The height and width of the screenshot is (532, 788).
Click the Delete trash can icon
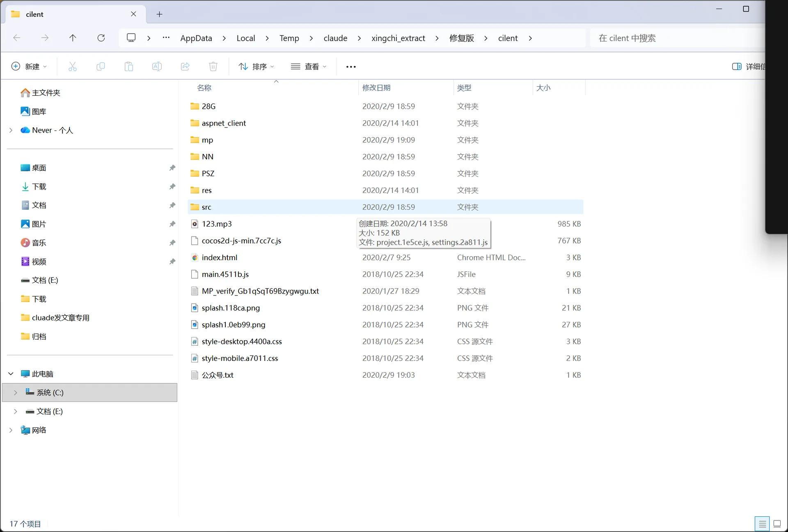tap(213, 66)
